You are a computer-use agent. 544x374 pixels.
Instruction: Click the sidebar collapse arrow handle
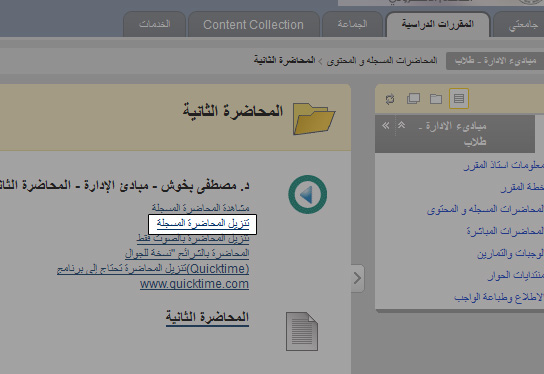click(357, 278)
